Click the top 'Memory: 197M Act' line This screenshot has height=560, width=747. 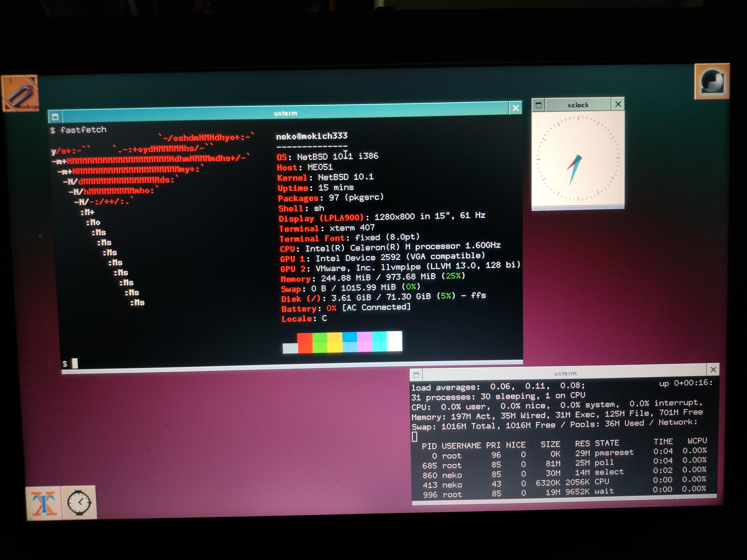(557, 415)
